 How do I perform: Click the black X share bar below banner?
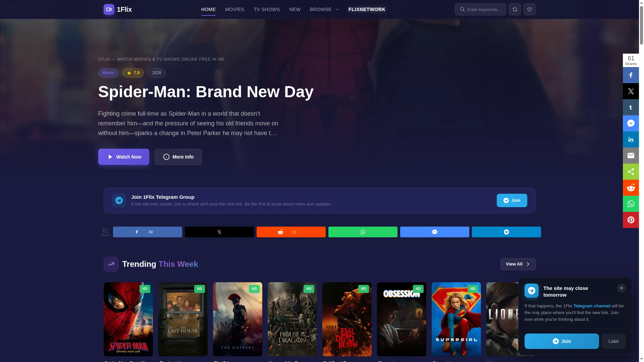(219, 232)
